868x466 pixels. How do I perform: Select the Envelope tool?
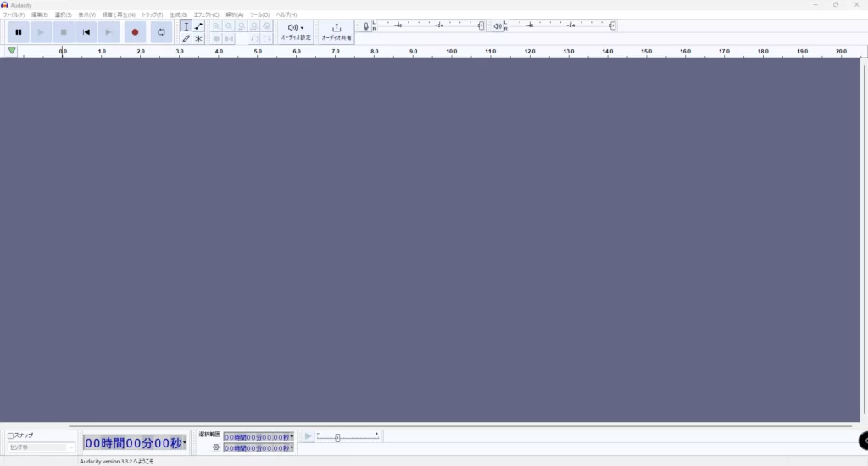pos(198,26)
